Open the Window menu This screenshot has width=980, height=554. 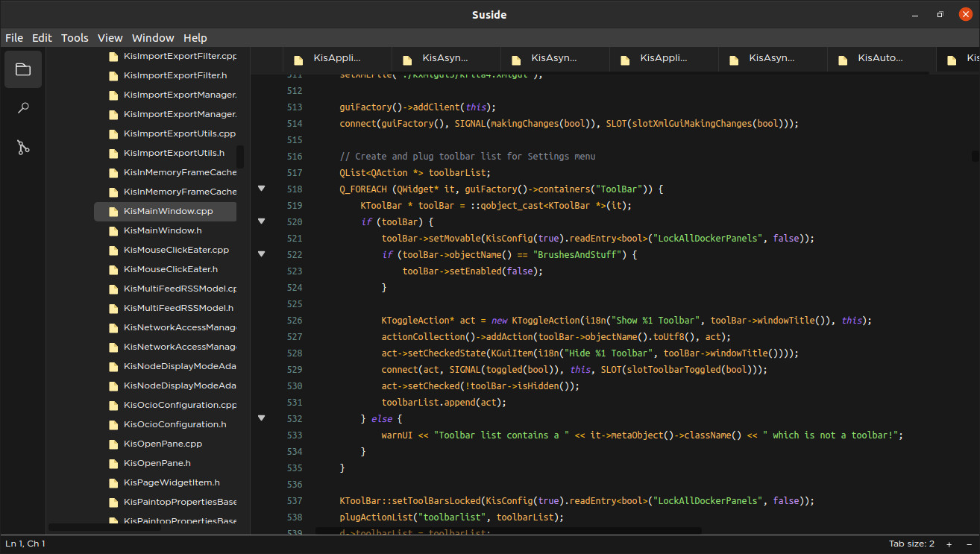click(153, 37)
